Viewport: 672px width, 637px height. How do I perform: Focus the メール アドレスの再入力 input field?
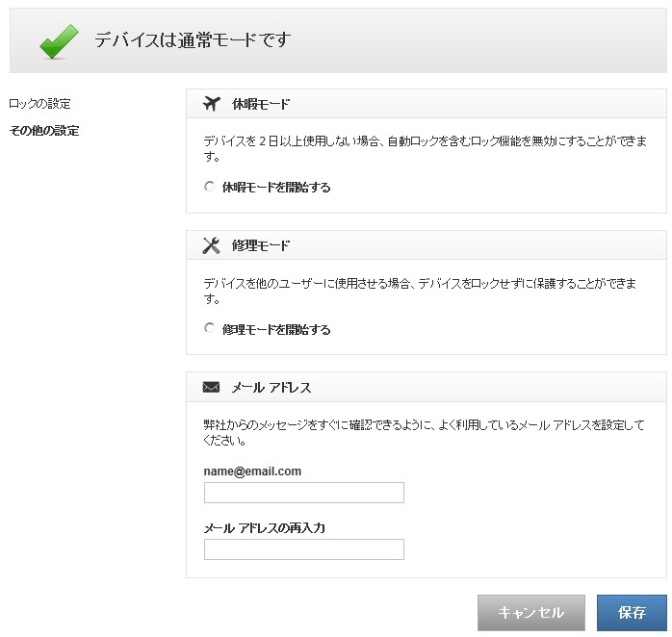pos(303,549)
